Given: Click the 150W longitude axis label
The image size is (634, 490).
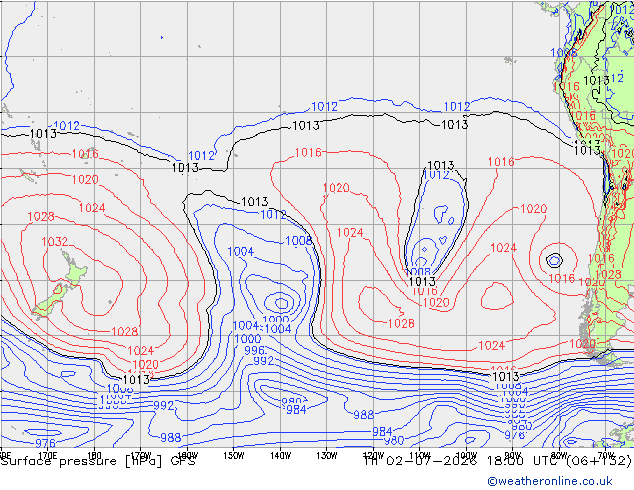Looking at the screenshot, I should (x=234, y=456).
